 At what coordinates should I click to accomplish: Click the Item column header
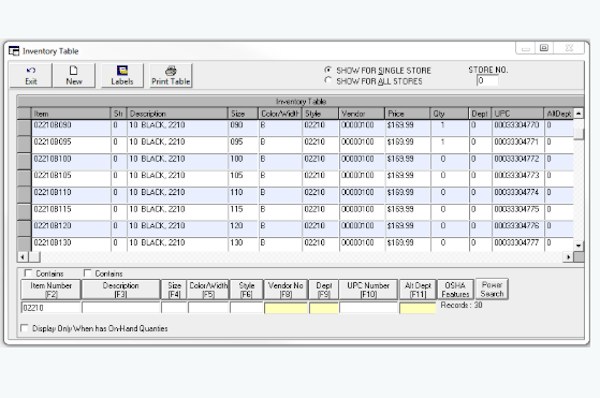click(70, 114)
